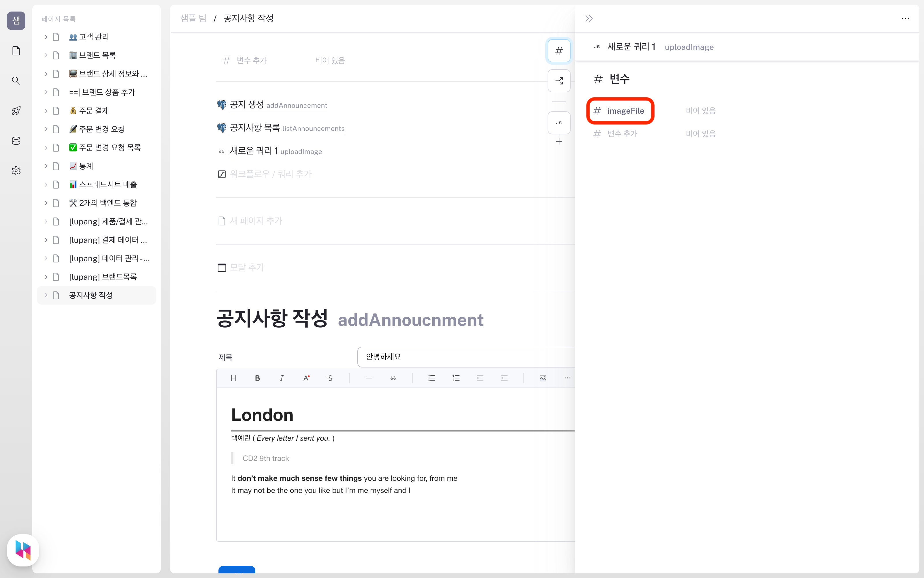The height and width of the screenshot is (578, 924).
Task: Click the addAnnoucnment form identifier
Action: (411, 320)
